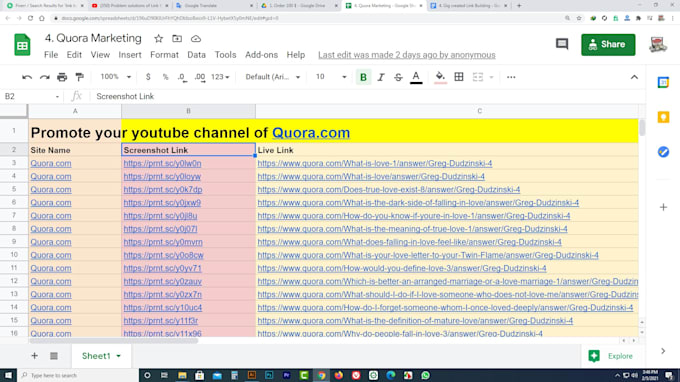
Task: Print the spreadsheet using the printer icon
Action: click(x=62, y=77)
